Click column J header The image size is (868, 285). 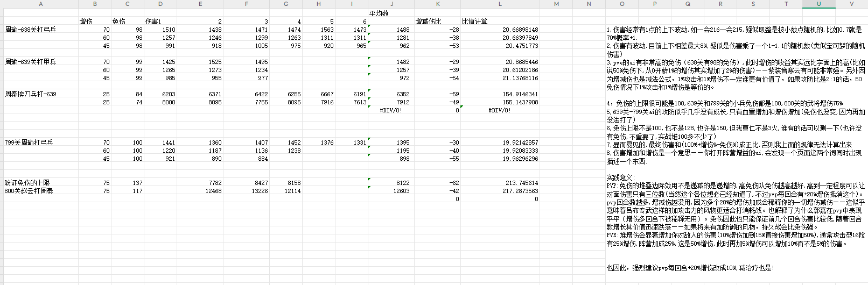[390, 4]
